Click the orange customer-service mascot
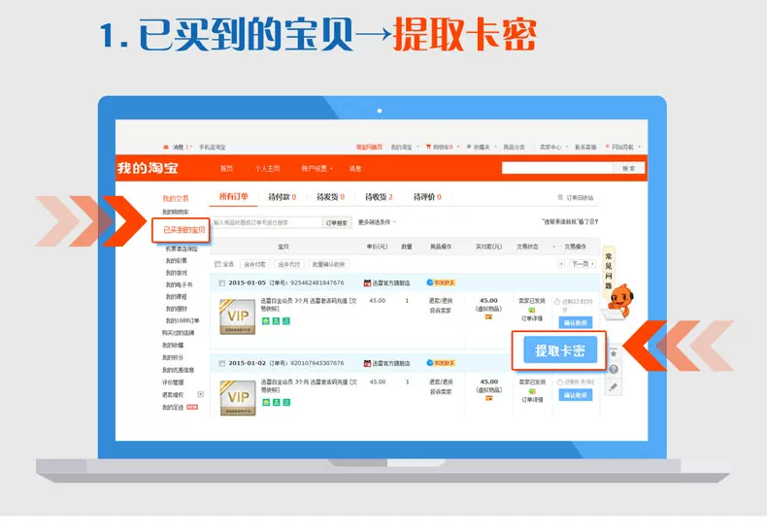 click(619, 302)
